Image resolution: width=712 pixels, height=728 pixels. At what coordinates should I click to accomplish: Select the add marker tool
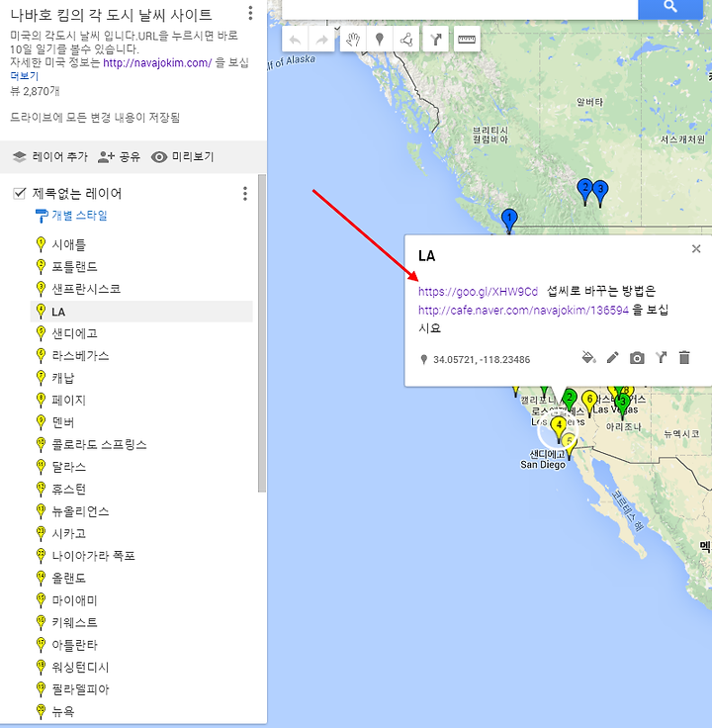pos(379,40)
